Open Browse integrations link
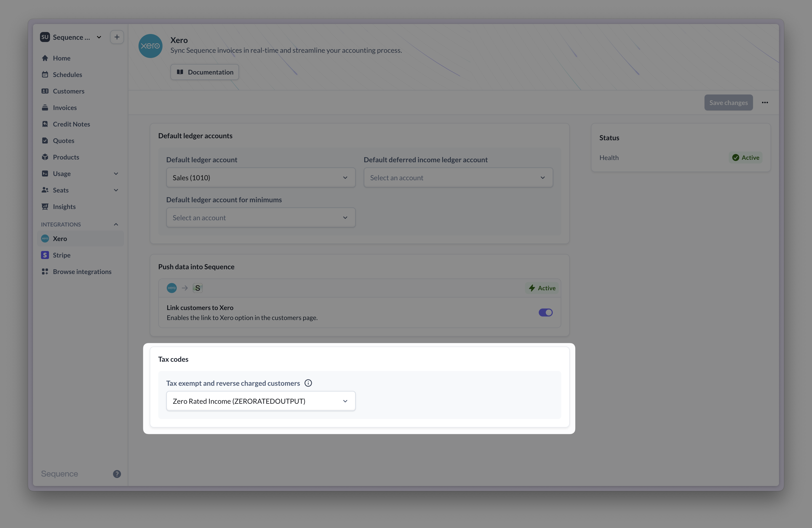 tap(80, 271)
